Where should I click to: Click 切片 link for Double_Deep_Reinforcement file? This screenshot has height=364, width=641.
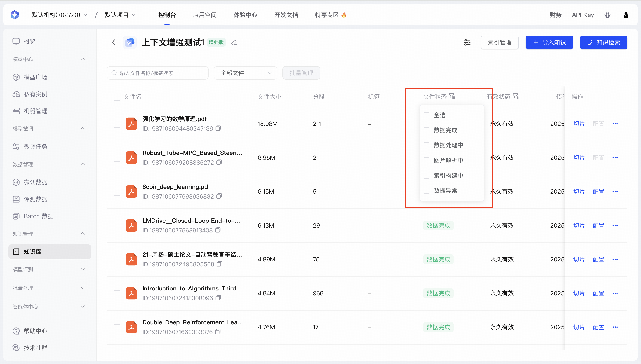coord(579,327)
